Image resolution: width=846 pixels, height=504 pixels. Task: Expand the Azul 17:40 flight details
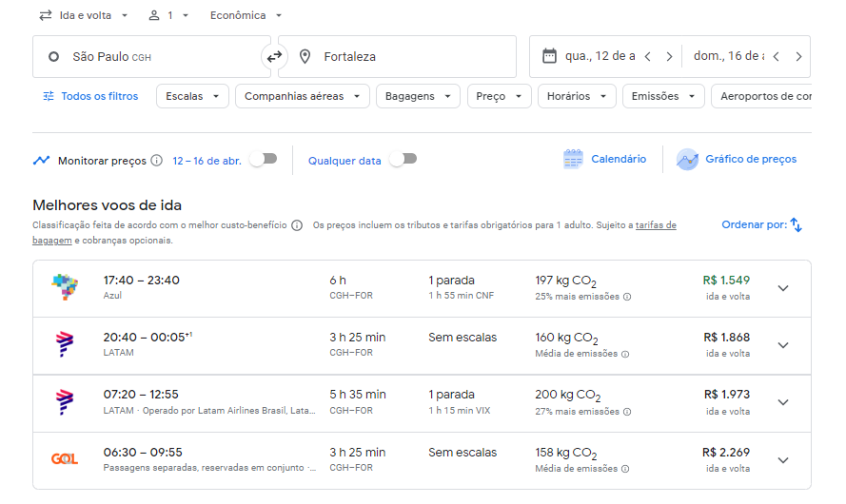click(783, 288)
